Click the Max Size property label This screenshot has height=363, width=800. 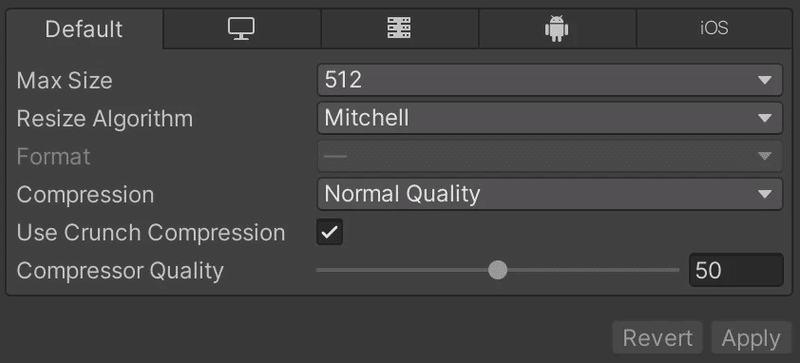click(64, 81)
